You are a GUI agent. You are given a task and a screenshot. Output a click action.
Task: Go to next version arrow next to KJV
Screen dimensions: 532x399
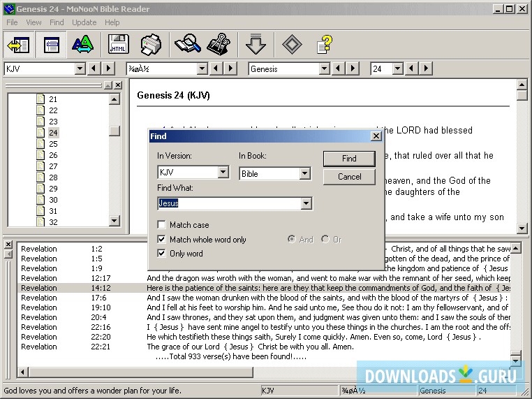click(x=108, y=68)
